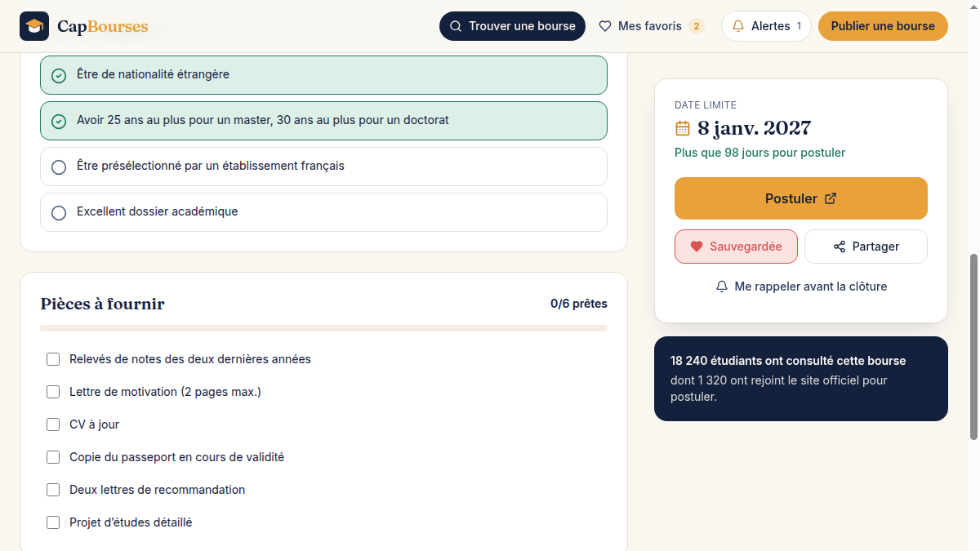Click the Pièces à fournir progress bar
Viewport: 980px width, 551px height.
pyautogui.click(x=323, y=328)
